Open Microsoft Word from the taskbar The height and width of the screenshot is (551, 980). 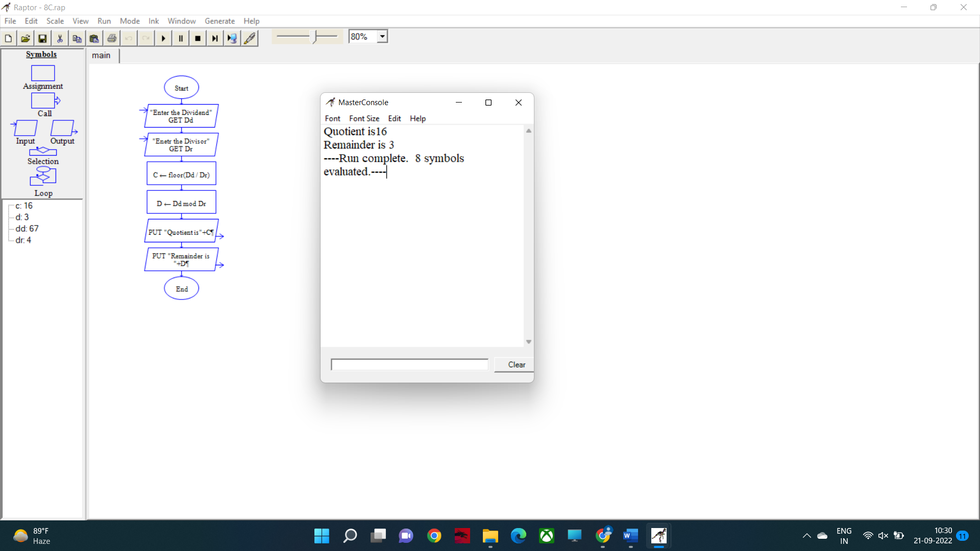pyautogui.click(x=630, y=536)
